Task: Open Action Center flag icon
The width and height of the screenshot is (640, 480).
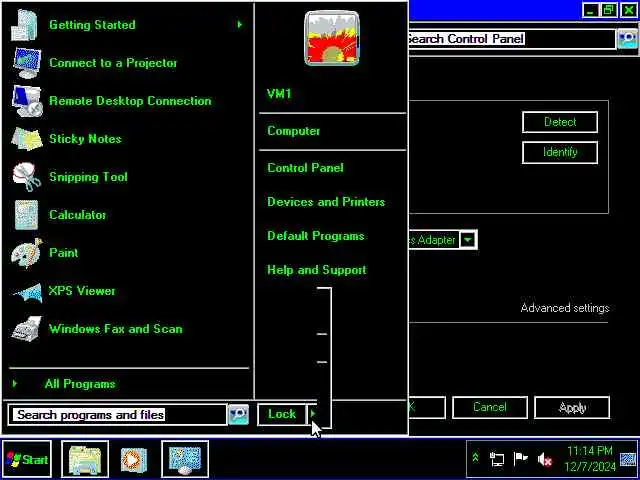Action: pyautogui.click(x=520, y=459)
